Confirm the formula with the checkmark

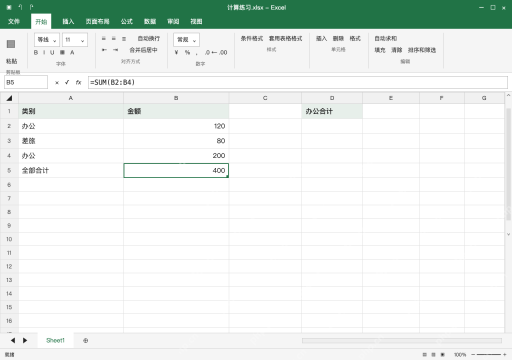point(67,82)
